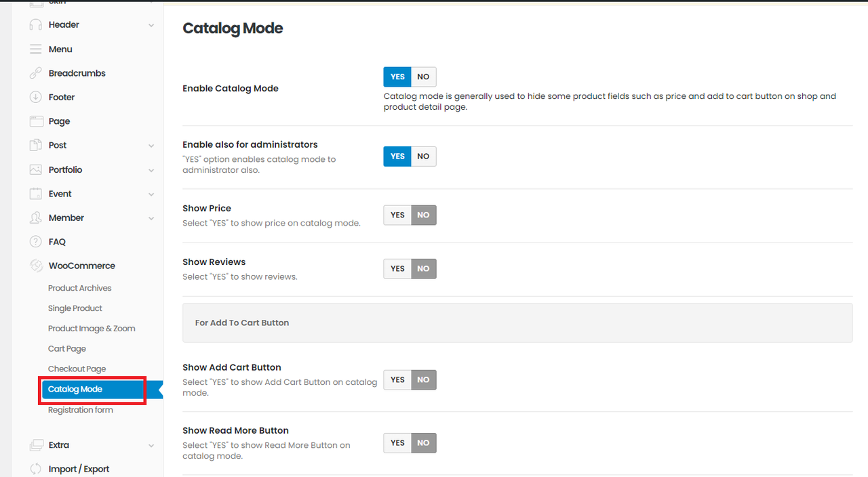Screen dimensions: 868x477
Task: Select NO for Show Add Cart Button
Action: (424, 380)
